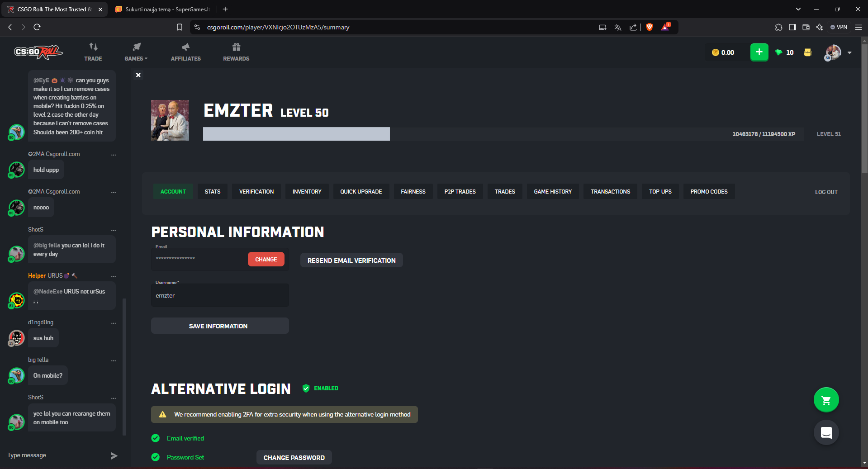Screen dimensions: 868x469
Task: Open options for 2MA 'hold uppp' message
Action: coord(114,155)
